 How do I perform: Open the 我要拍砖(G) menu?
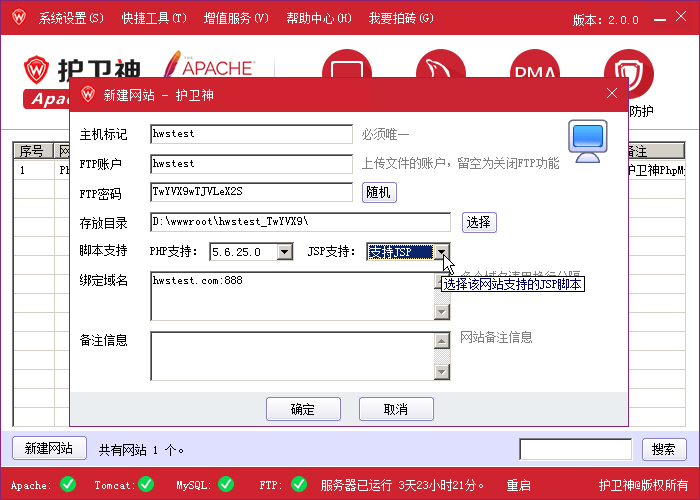[x=401, y=18]
